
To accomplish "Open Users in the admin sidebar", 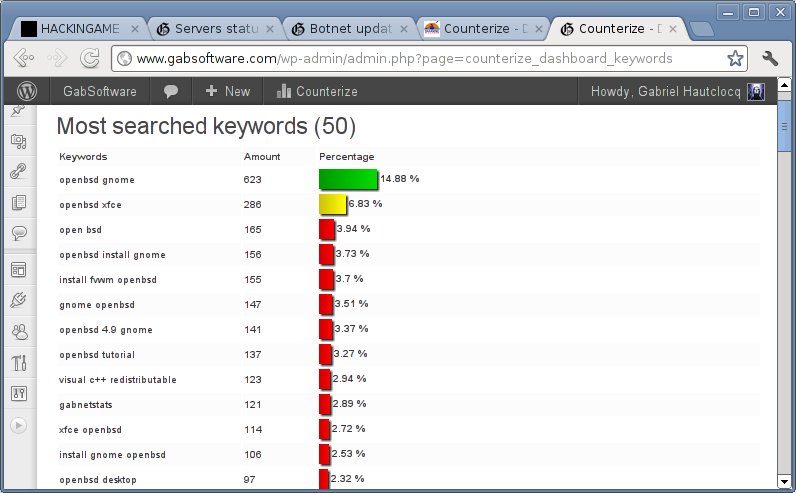I will coord(18,330).
